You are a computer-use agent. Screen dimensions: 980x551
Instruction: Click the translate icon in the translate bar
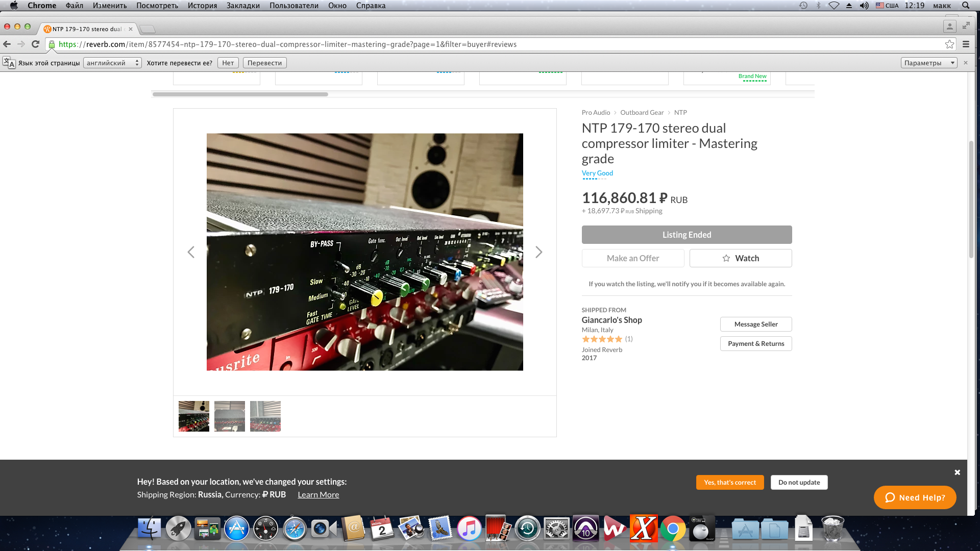9,63
